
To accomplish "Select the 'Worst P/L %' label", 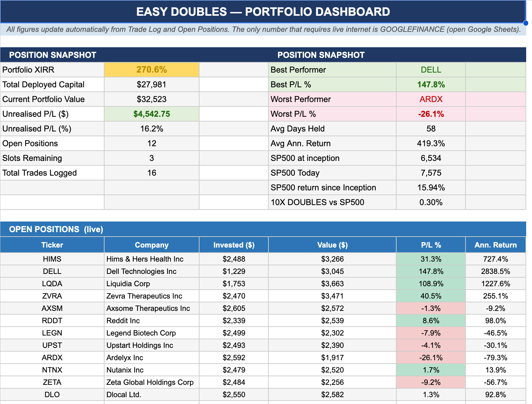I will [332, 114].
